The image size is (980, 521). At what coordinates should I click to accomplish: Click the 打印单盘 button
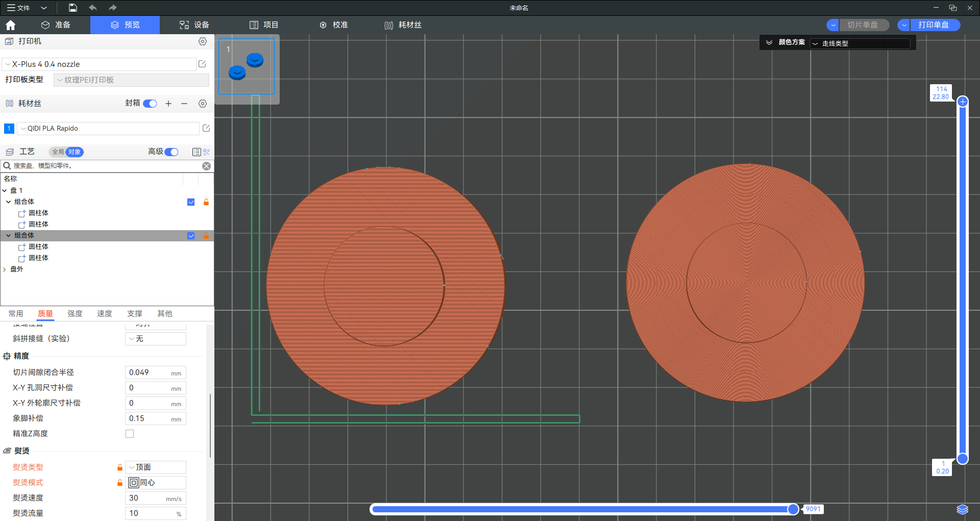click(x=934, y=25)
